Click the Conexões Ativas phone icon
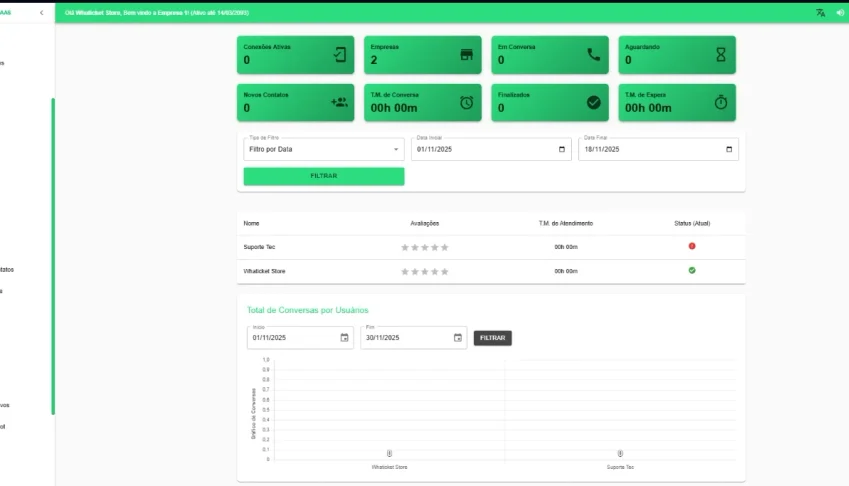The height and width of the screenshot is (486, 849). 340,55
